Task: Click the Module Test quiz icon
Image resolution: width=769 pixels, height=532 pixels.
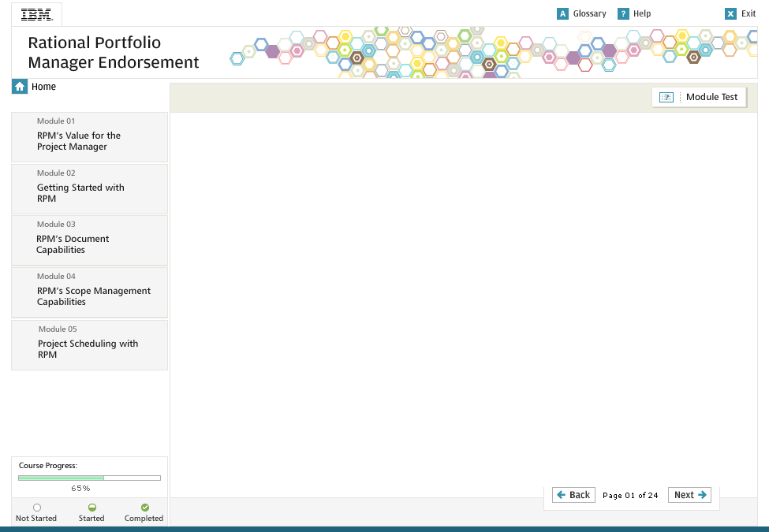Action: (666, 97)
